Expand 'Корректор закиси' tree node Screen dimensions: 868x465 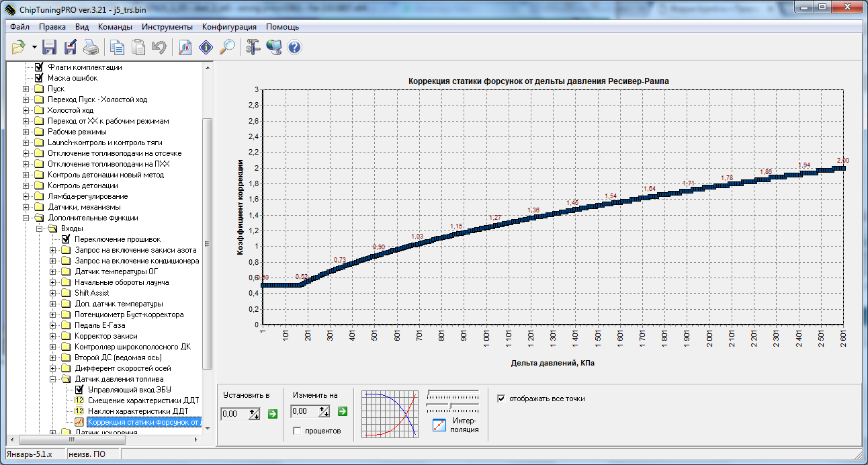click(53, 336)
